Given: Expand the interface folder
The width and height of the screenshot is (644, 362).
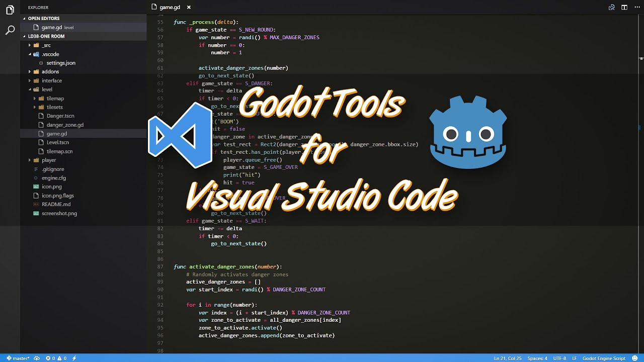Looking at the screenshot, I should [83, 80].
